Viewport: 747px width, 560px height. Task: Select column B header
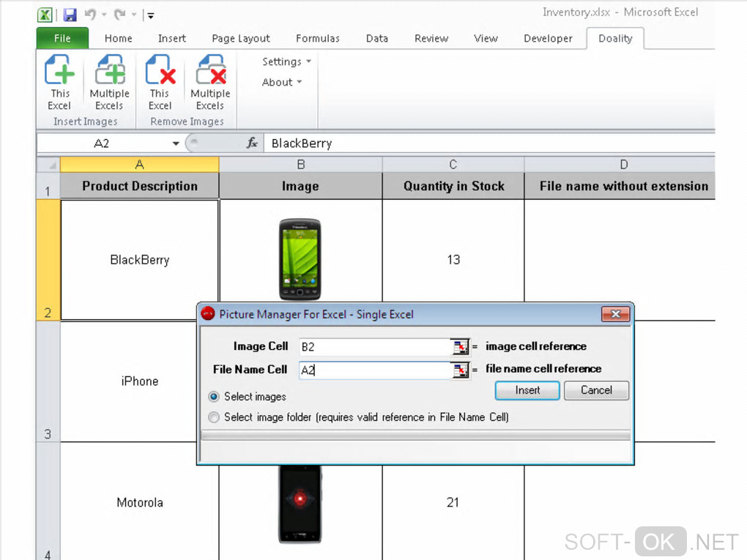[x=300, y=165]
